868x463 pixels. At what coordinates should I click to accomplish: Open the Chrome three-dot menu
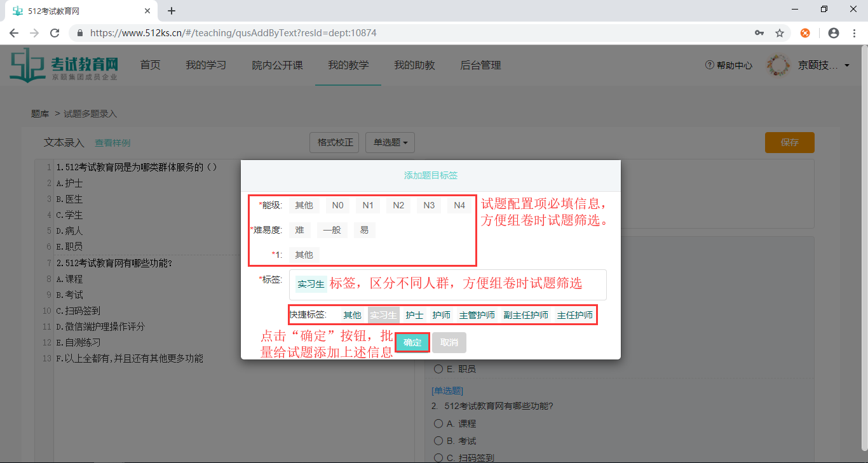click(854, 33)
